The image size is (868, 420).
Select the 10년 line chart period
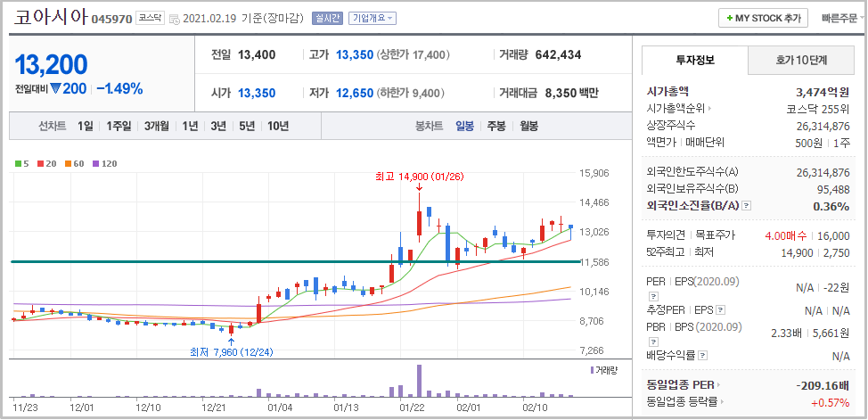278,126
